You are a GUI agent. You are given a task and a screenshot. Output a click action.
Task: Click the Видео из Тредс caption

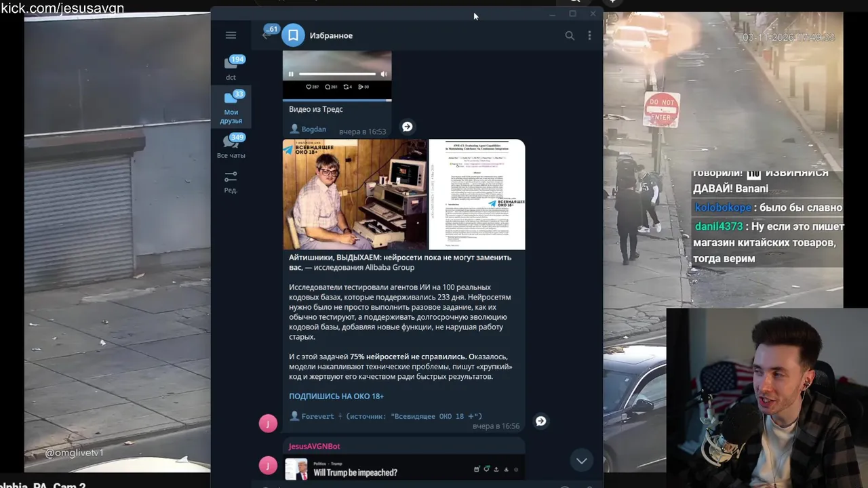point(316,109)
